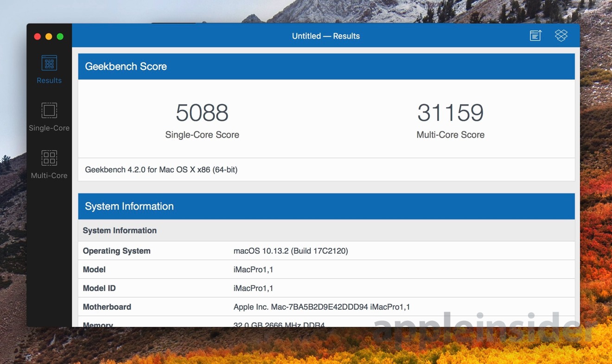The height and width of the screenshot is (364, 612).
Task: Minimize the window using the yellow button
Action: point(49,37)
